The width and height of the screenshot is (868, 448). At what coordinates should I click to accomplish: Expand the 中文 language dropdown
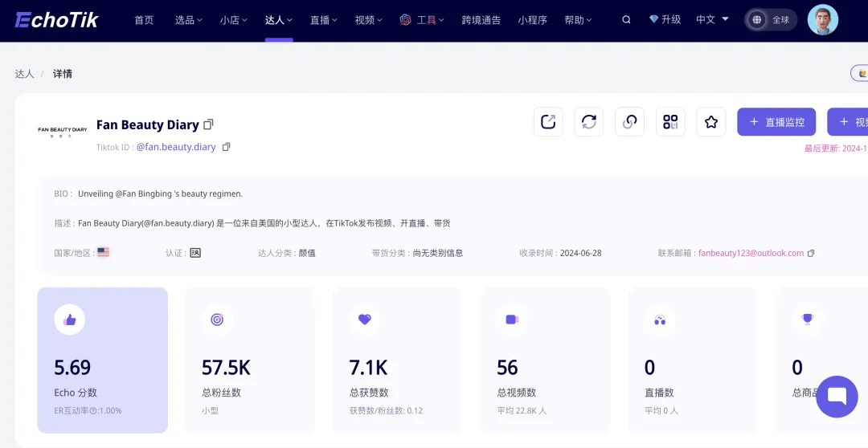click(712, 19)
